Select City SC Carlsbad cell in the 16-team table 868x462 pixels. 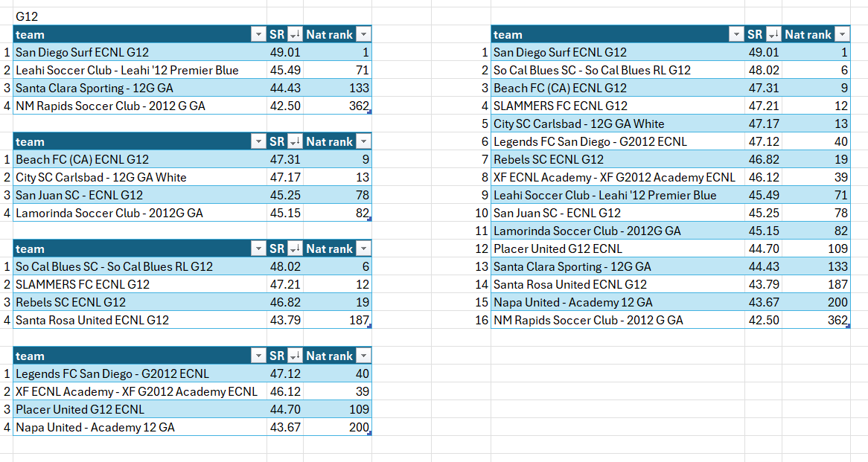coord(578,123)
